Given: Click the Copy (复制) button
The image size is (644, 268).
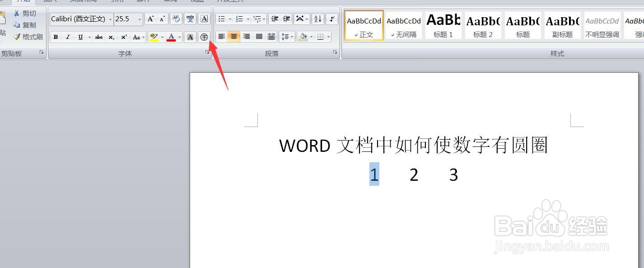Looking at the screenshot, I should point(24,25).
